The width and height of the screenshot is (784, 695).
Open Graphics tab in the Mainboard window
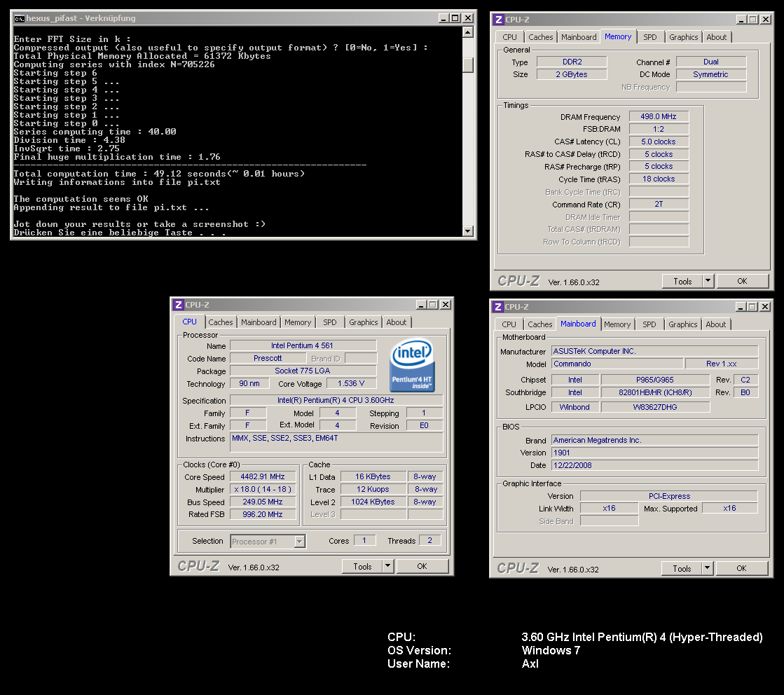coord(683,324)
